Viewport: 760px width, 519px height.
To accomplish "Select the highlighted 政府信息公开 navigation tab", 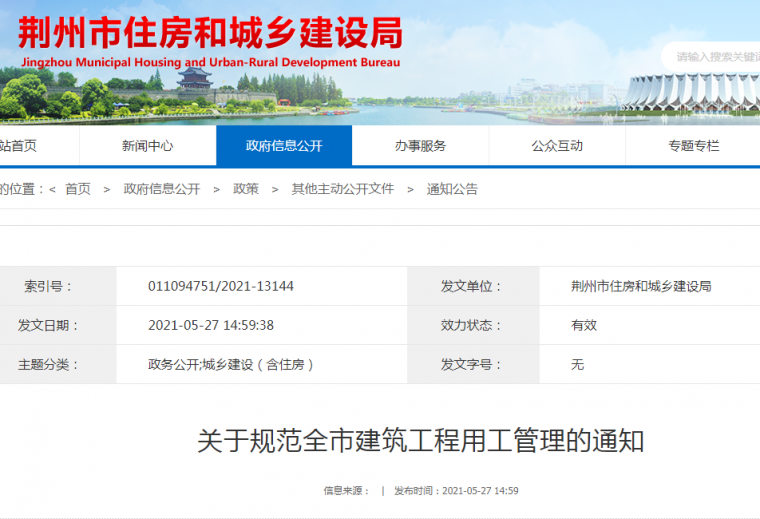I will pos(284,146).
